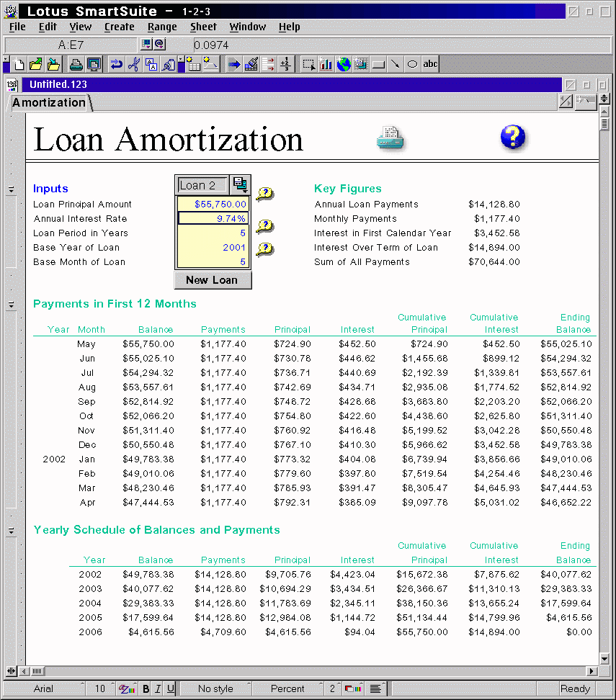Open the Create menu
Screen dimensions: 616x700
(x=120, y=27)
